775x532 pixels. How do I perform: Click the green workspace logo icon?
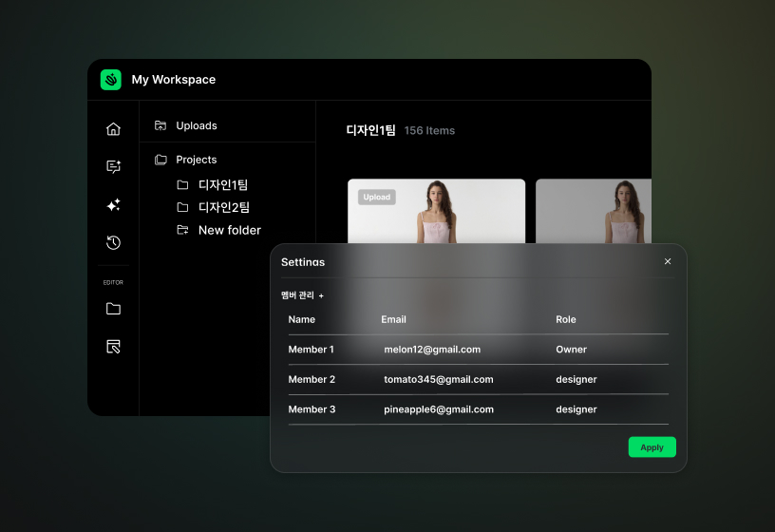(x=111, y=80)
